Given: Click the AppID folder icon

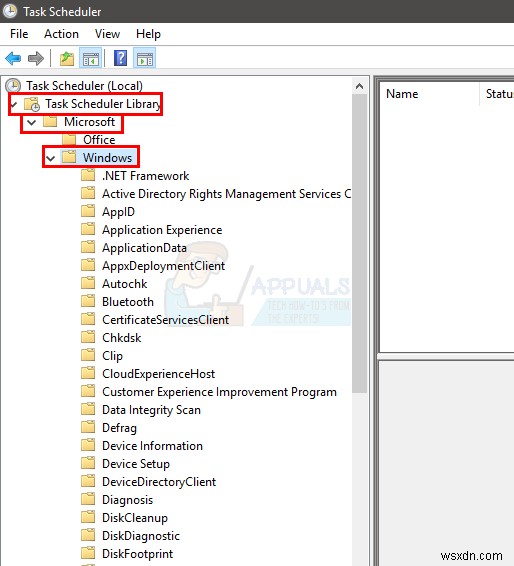Looking at the screenshot, I should click(88, 211).
